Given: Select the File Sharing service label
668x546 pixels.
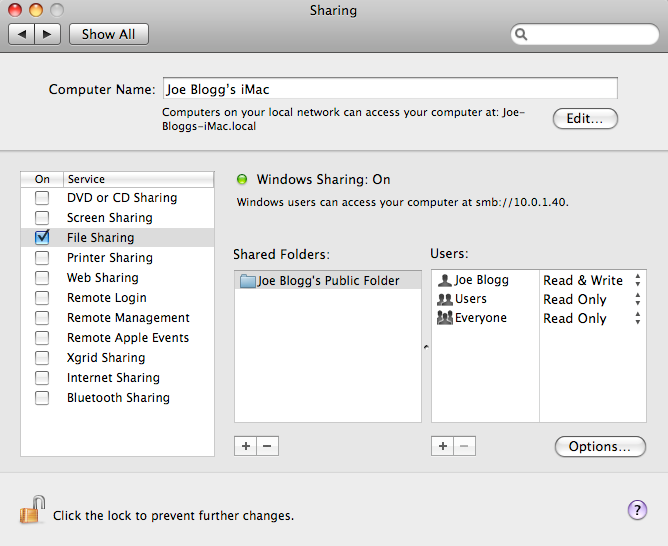Looking at the screenshot, I should click(x=100, y=238).
